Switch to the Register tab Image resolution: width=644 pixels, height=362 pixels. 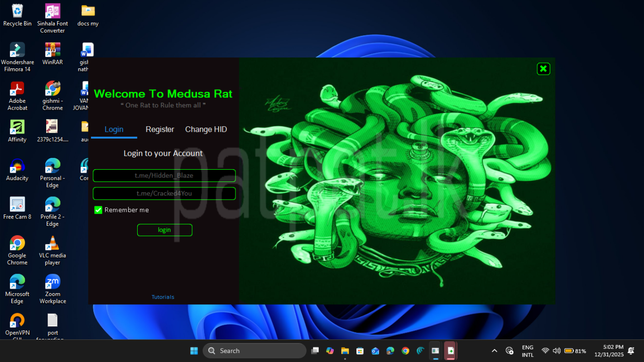tap(160, 129)
